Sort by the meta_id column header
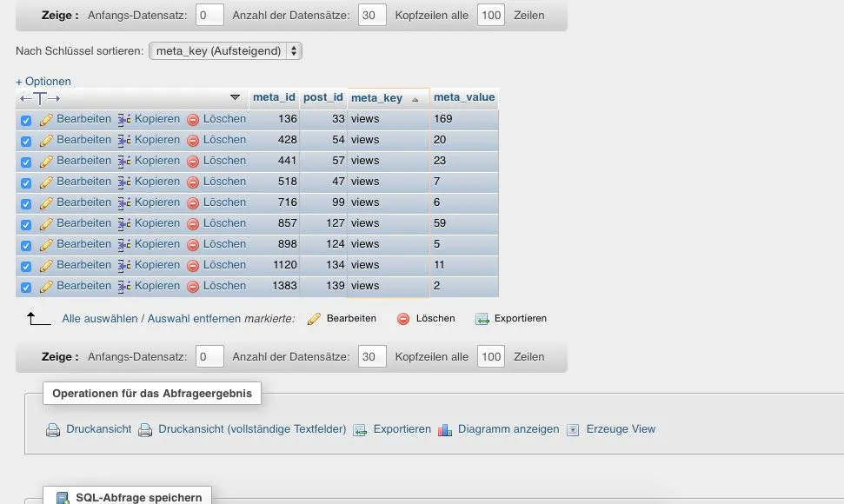Image resolution: width=844 pixels, height=504 pixels. (274, 97)
